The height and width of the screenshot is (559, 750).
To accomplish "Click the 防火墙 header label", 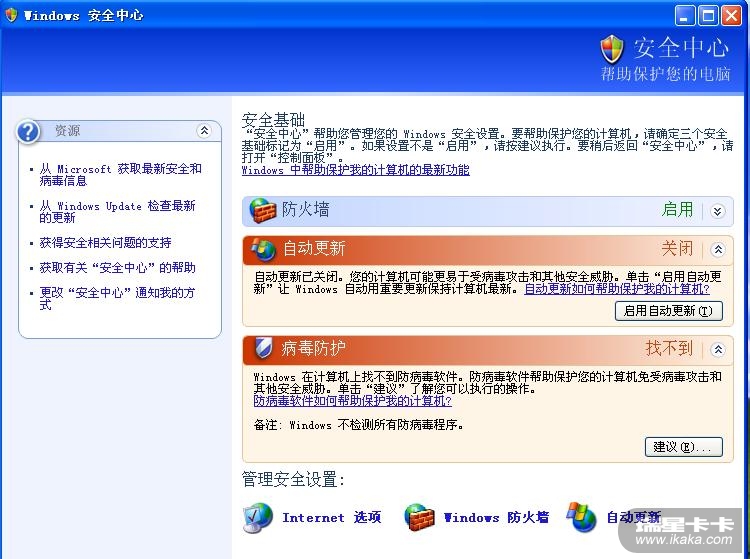I will pyautogui.click(x=305, y=209).
